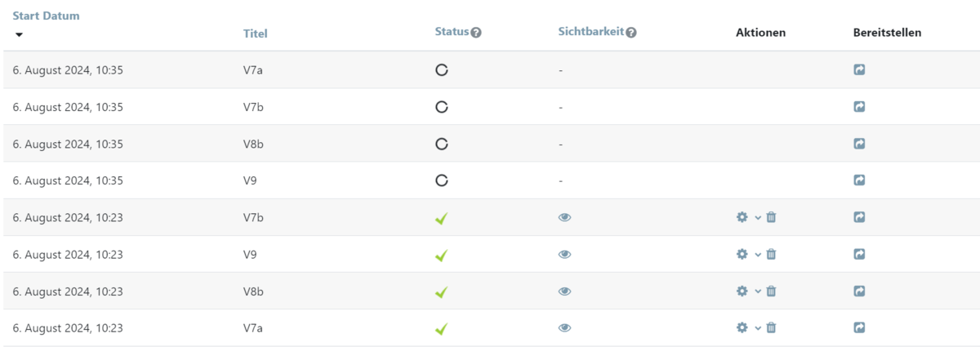Toggle visibility eye for V7a at 10:23

[x=564, y=327]
